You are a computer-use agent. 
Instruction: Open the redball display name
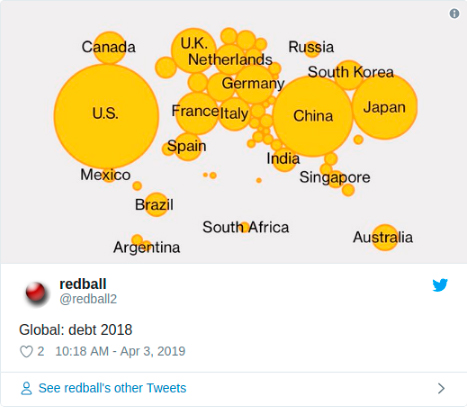pyautogui.click(x=83, y=284)
